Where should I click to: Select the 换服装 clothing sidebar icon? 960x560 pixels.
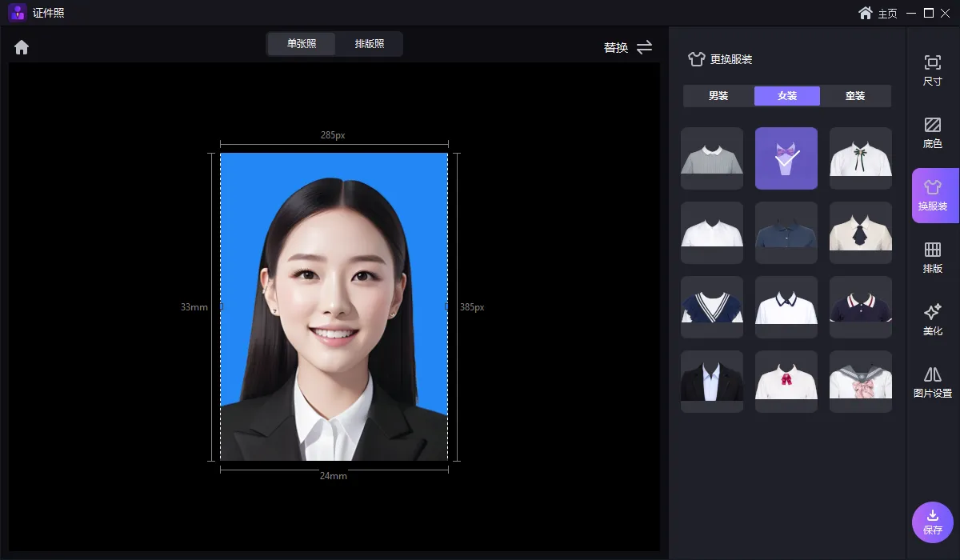(x=932, y=195)
